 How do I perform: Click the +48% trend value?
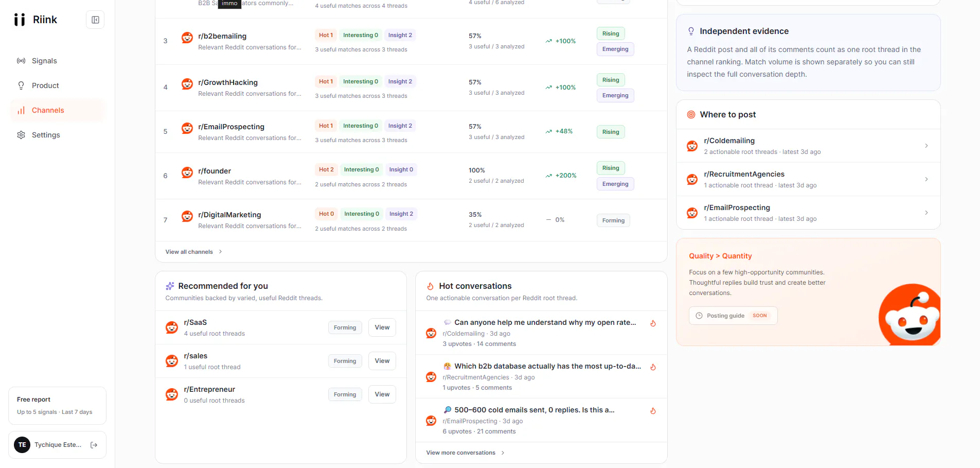tap(564, 131)
